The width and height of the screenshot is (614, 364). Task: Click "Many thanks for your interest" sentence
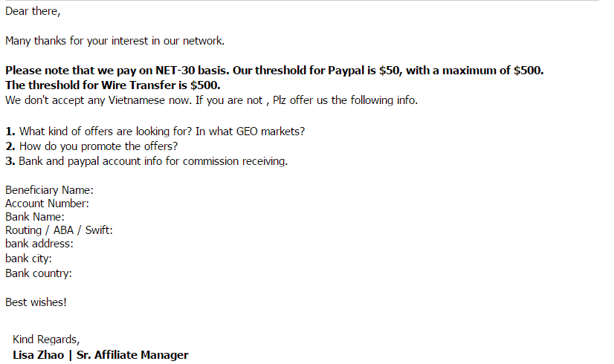click(114, 41)
